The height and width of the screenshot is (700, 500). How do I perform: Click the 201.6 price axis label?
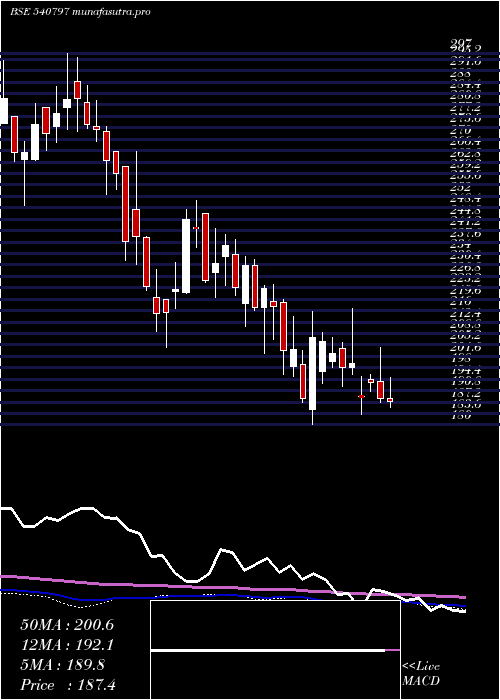tap(466, 348)
